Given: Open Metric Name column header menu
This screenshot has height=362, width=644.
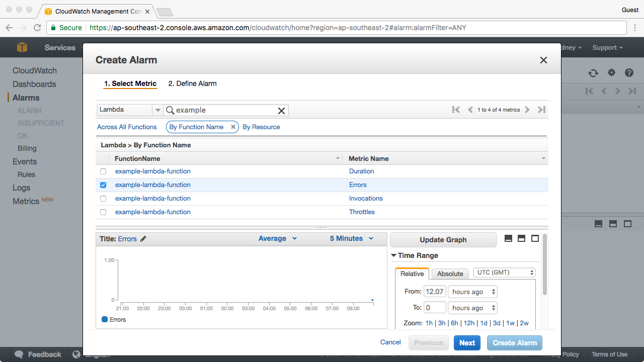Looking at the screenshot, I should 543,159.
